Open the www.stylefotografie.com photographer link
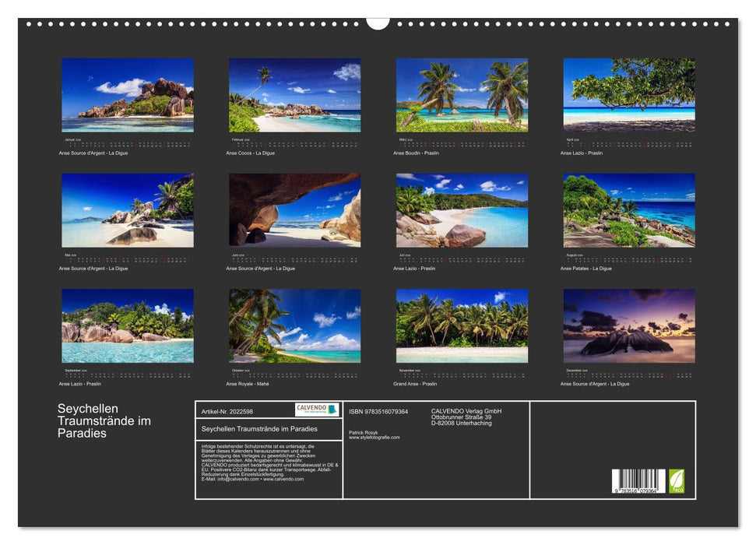 (x=374, y=436)
